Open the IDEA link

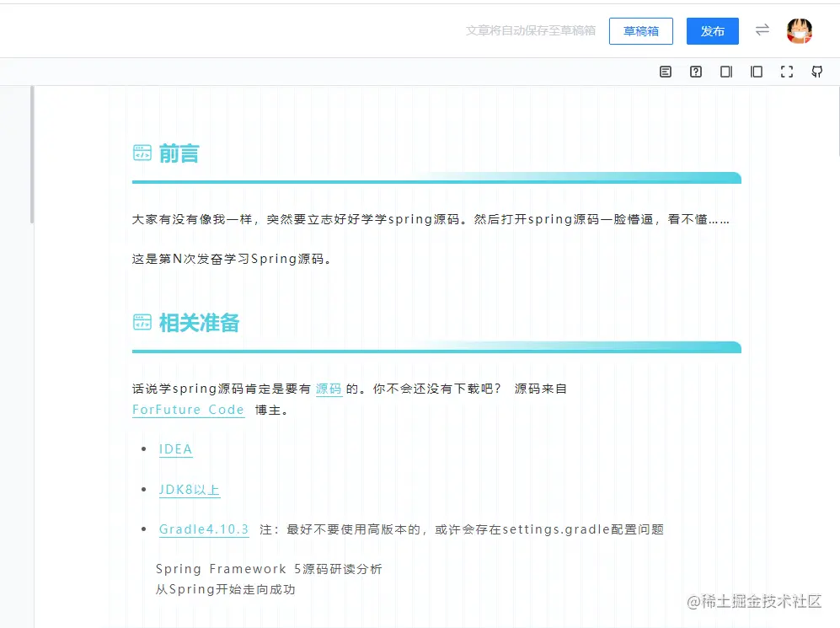tap(176, 449)
